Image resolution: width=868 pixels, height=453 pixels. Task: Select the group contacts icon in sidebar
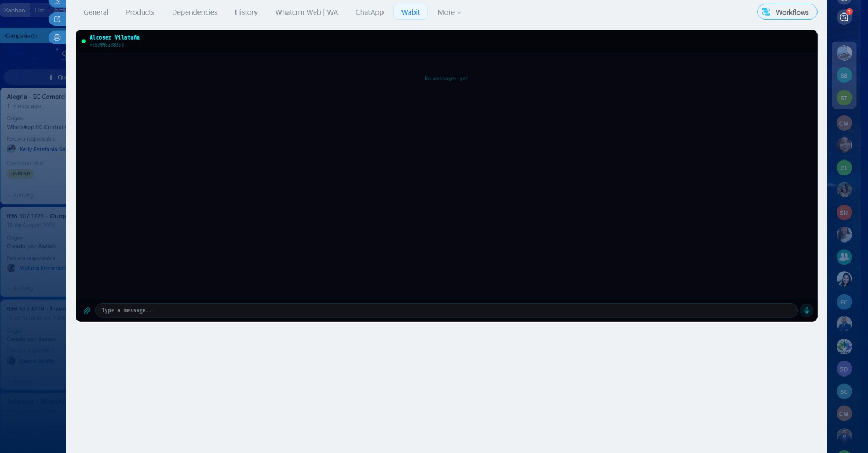click(844, 257)
